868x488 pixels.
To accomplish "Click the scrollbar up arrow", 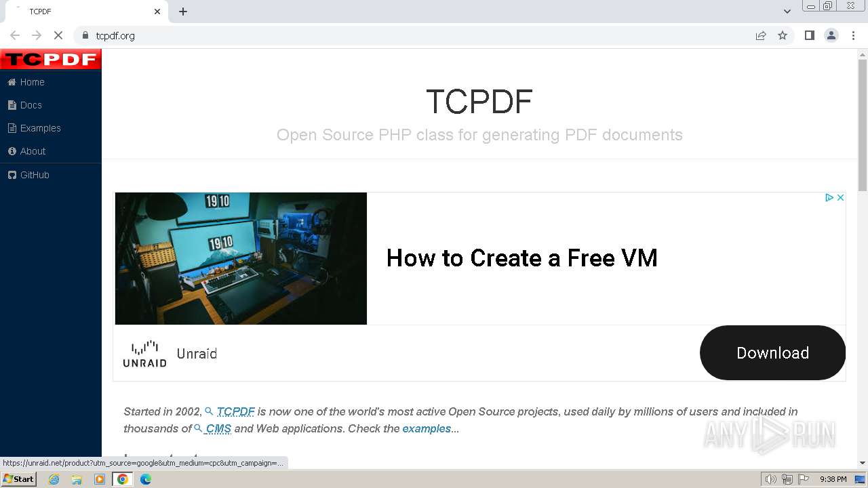I will (863, 54).
